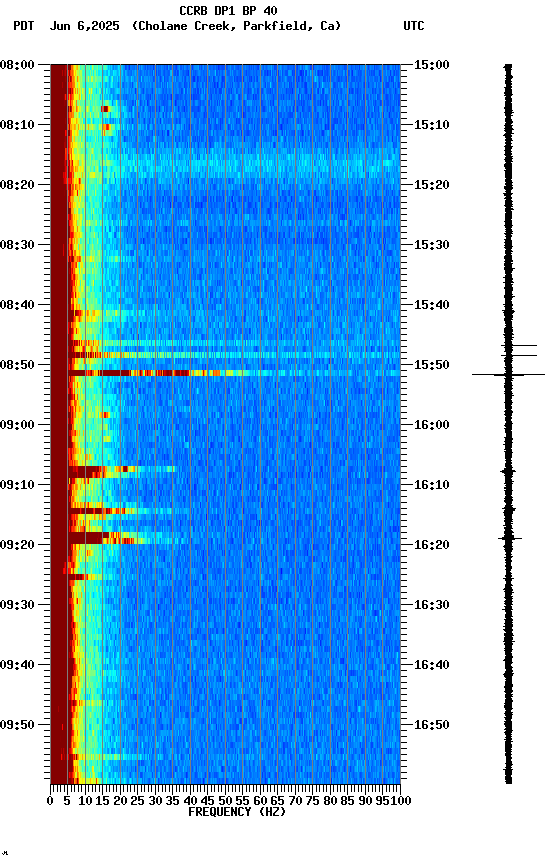Click the date "Jun 6,2025"
The width and height of the screenshot is (552, 864).
[x=84, y=26]
